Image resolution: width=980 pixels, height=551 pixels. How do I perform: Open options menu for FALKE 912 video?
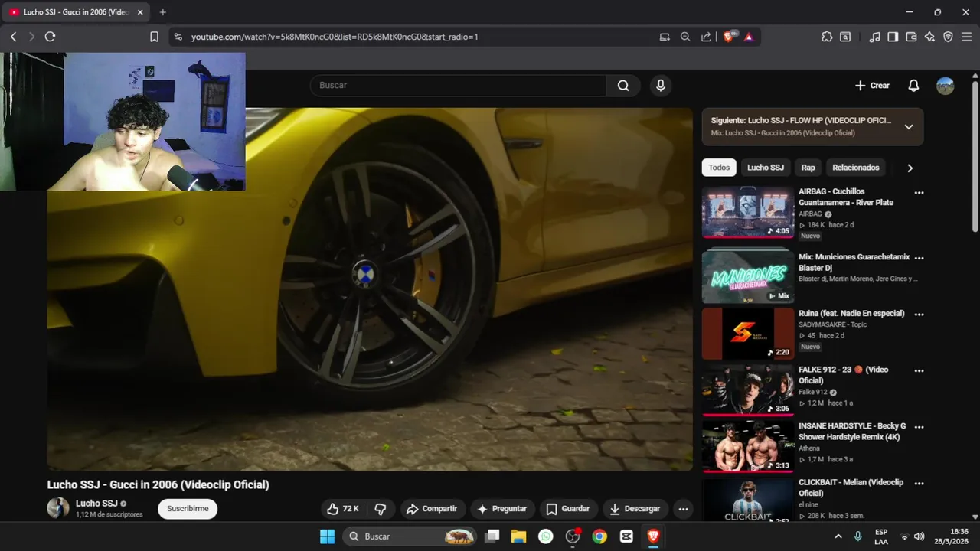tap(919, 370)
